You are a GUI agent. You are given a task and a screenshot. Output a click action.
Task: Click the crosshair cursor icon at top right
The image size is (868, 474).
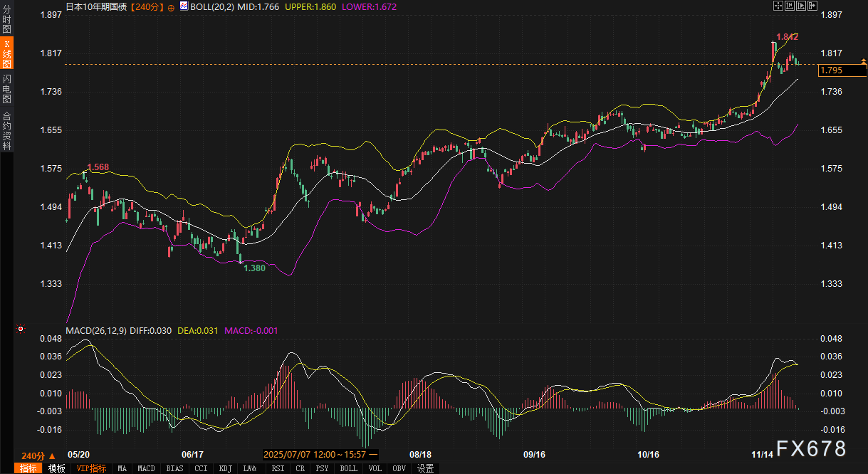point(778,6)
